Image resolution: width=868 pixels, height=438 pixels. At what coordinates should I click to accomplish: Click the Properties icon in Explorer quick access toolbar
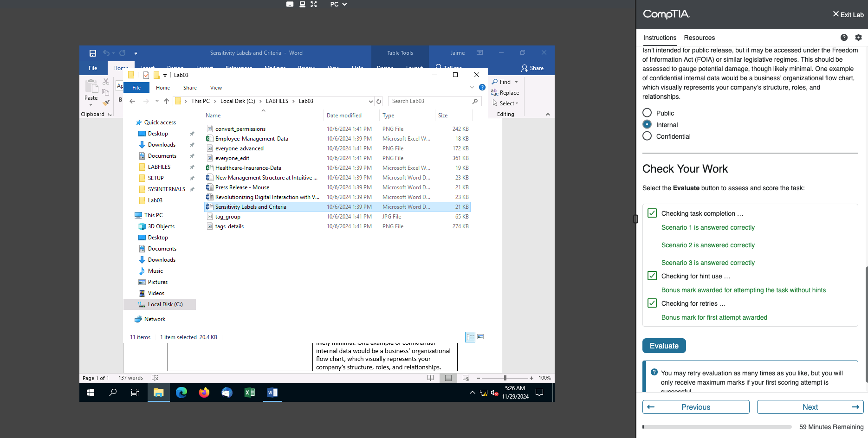pyautogui.click(x=146, y=75)
